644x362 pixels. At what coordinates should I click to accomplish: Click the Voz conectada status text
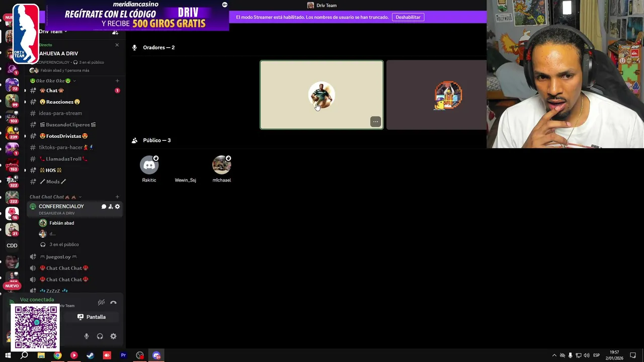pos(37,300)
